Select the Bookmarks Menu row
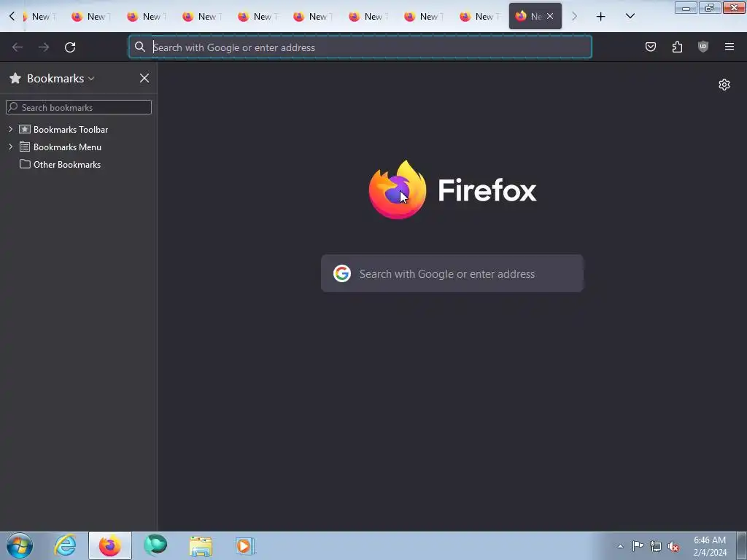The image size is (747, 560). pos(79,147)
